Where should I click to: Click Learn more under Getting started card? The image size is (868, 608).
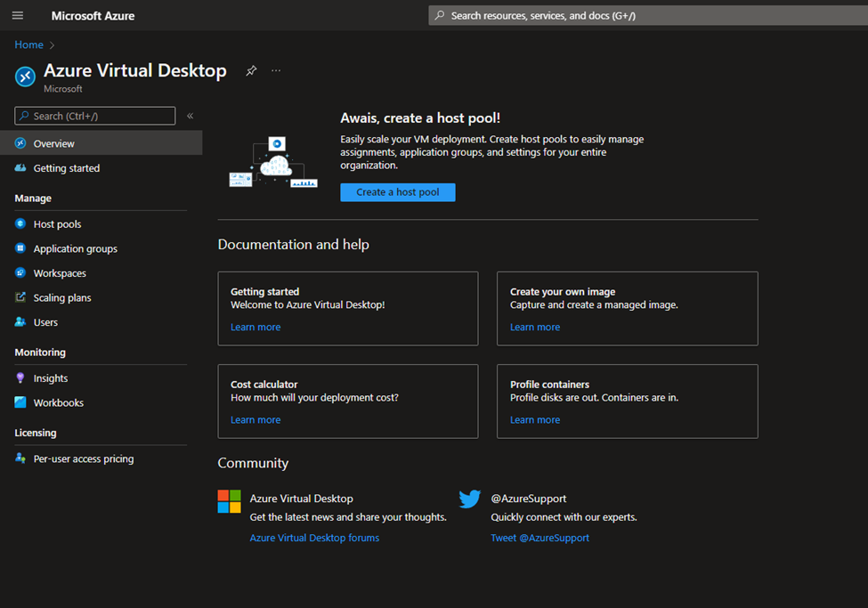256,328
